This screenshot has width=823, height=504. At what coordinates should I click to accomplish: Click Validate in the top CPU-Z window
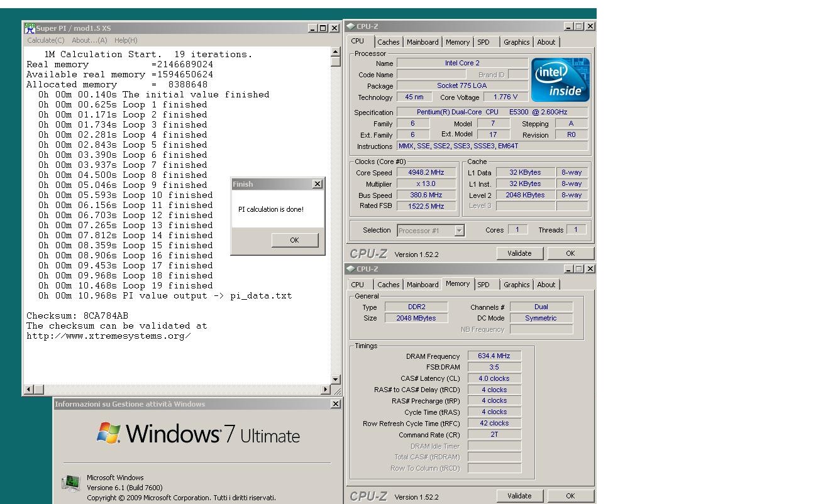click(x=519, y=253)
